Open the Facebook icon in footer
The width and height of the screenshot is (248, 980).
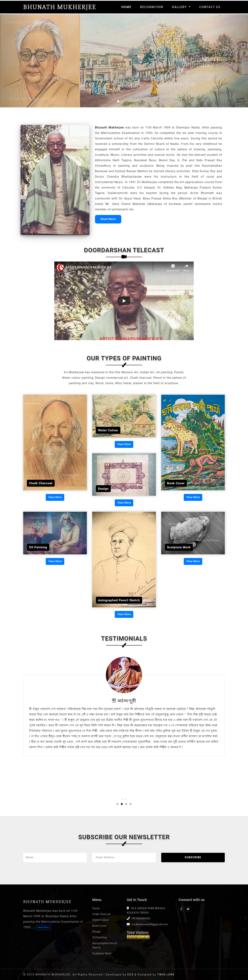point(181,909)
